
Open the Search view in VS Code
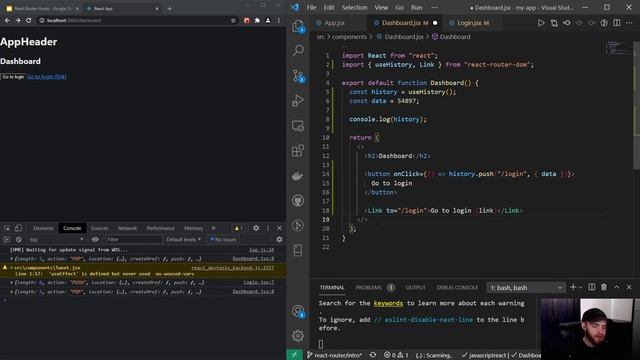coord(298,51)
